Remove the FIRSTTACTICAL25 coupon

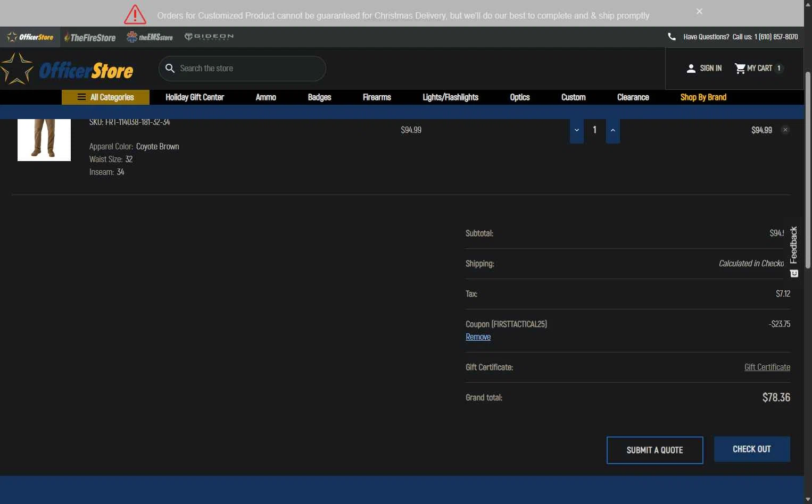(x=478, y=337)
